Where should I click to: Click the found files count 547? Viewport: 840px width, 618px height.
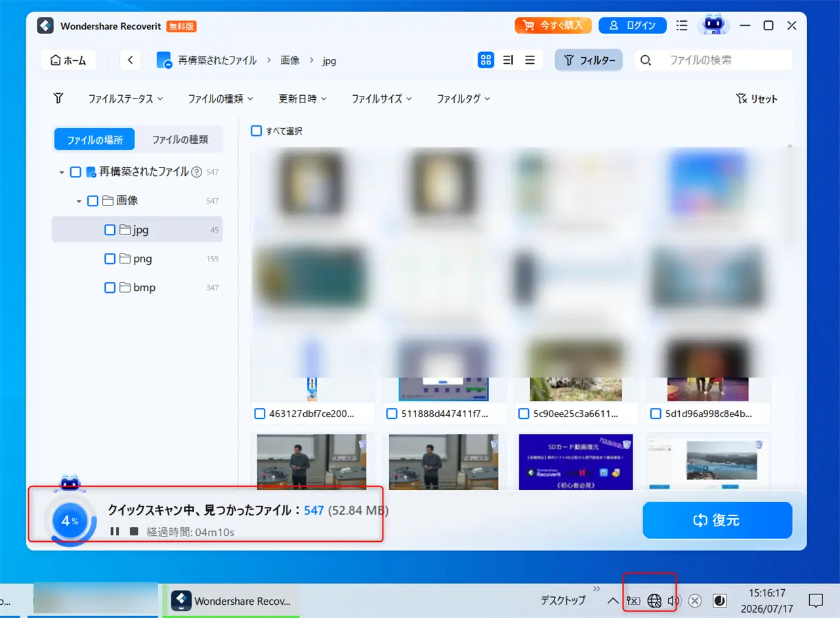click(314, 510)
